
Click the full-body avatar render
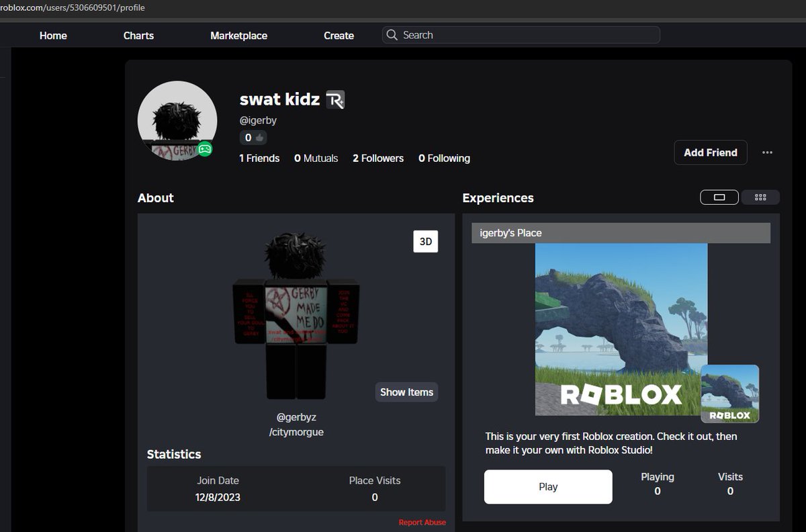(296, 316)
